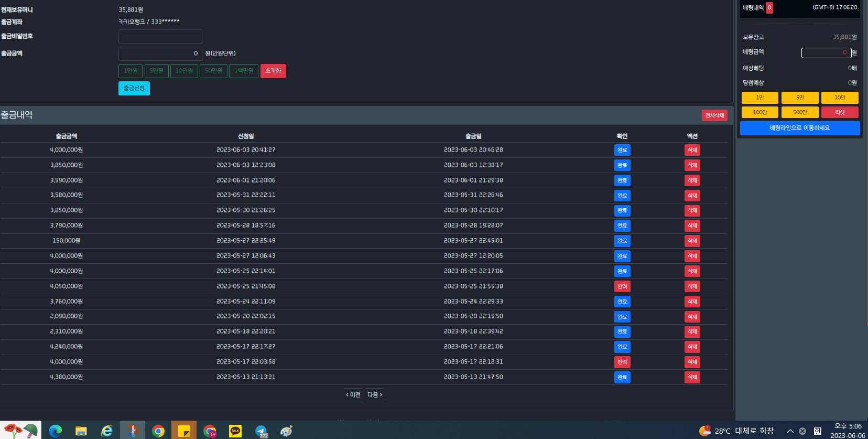Add 10만원 to the withdrawal amount

click(x=184, y=71)
